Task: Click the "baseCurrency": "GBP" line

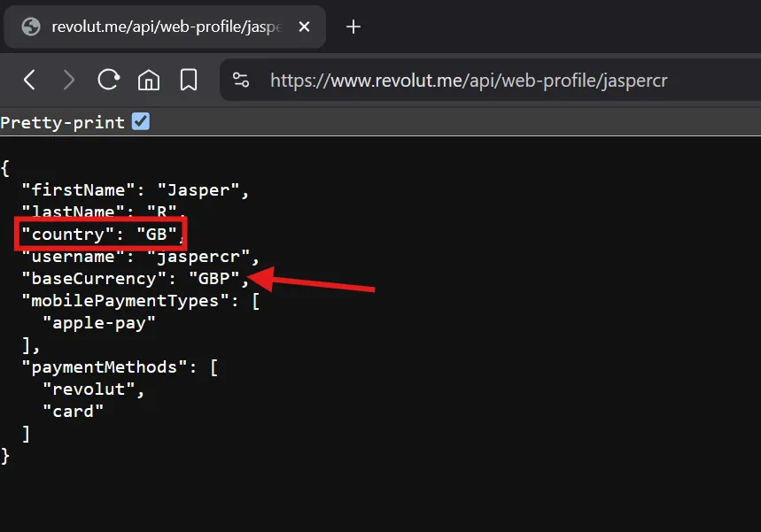Action: pyautogui.click(x=136, y=278)
